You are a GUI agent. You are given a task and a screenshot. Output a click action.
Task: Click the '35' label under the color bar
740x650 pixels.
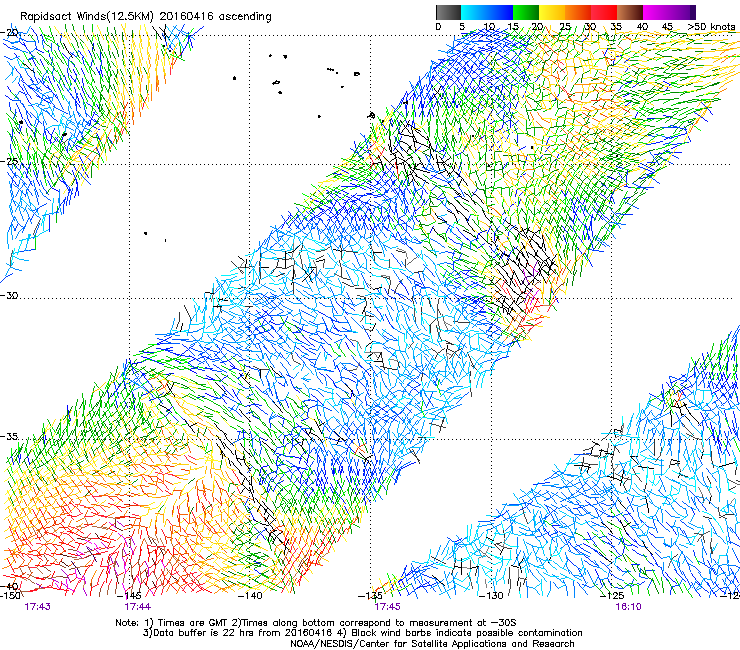pyautogui.click(x=616, y=27)
